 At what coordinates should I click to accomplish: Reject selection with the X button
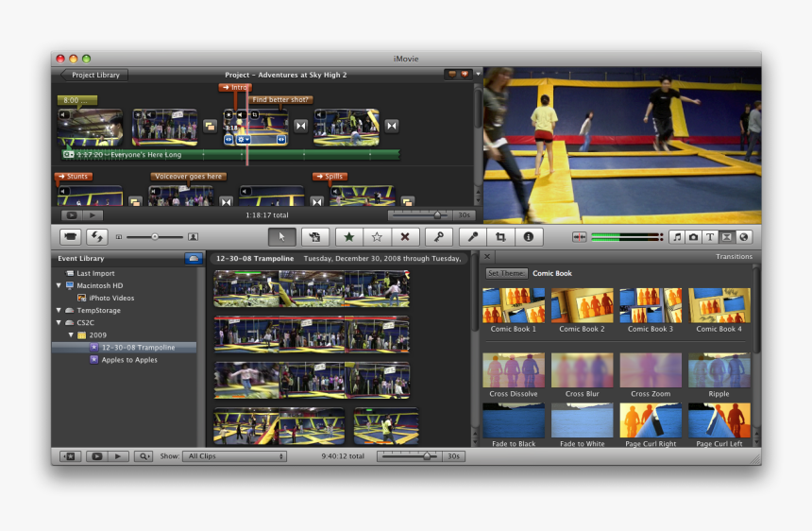tap(405, 237)
